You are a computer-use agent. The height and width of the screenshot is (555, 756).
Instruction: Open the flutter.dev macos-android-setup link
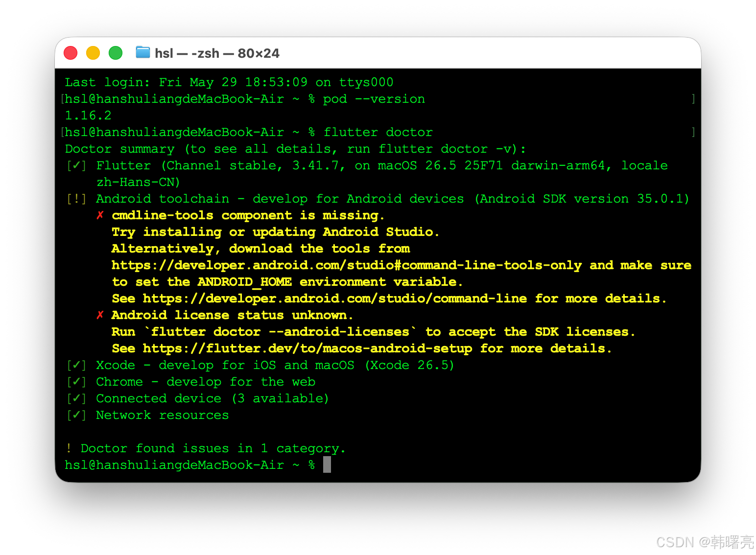(307, 348)
